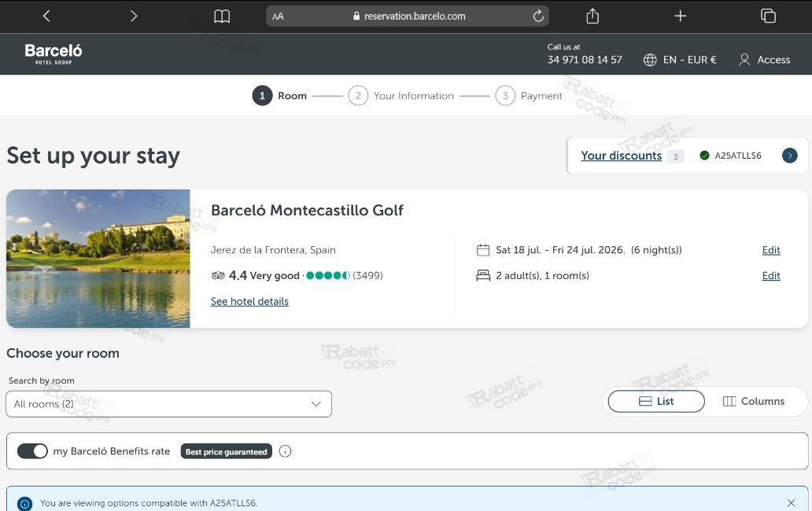The width and height of the screenshot is (812, 511).
Task: Click the green check next to A25ATLLS6
Action: point(704,155)
